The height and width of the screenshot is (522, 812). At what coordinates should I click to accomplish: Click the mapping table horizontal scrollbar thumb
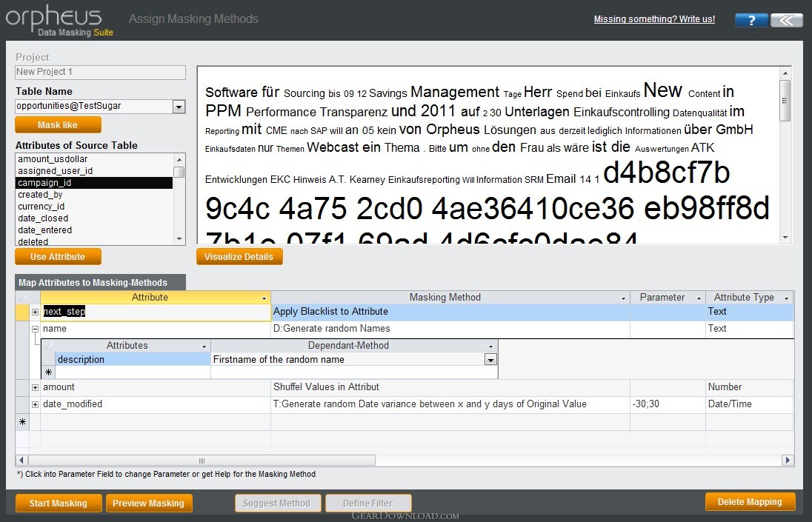202,461
